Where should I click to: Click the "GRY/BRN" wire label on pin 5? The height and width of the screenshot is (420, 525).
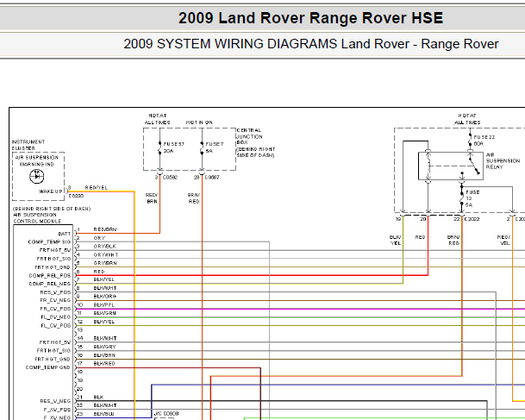[105, 263]
